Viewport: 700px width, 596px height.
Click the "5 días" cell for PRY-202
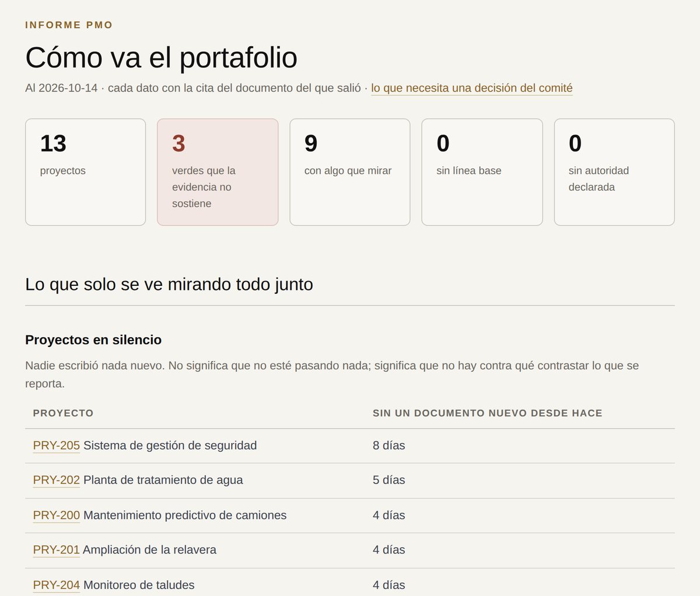point(389,480)
